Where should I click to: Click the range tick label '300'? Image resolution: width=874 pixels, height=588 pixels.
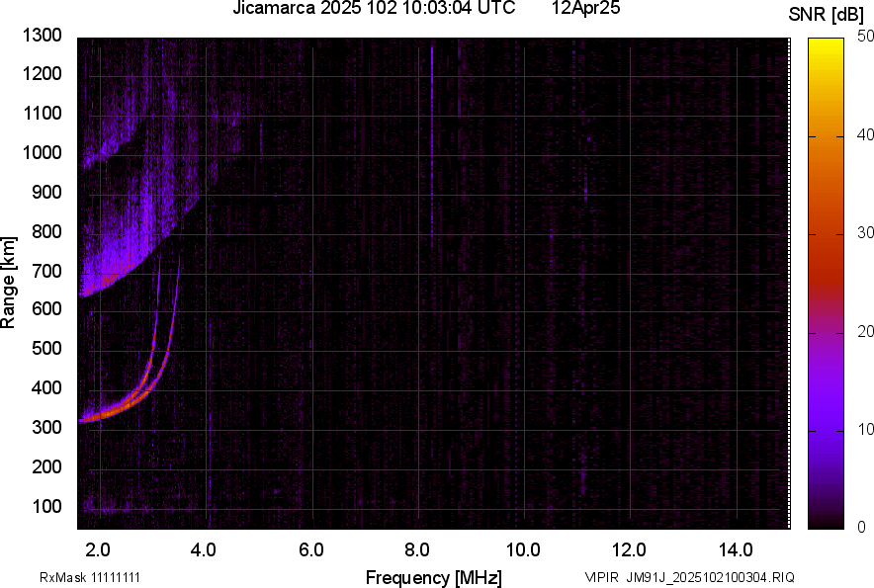[46, 427]
